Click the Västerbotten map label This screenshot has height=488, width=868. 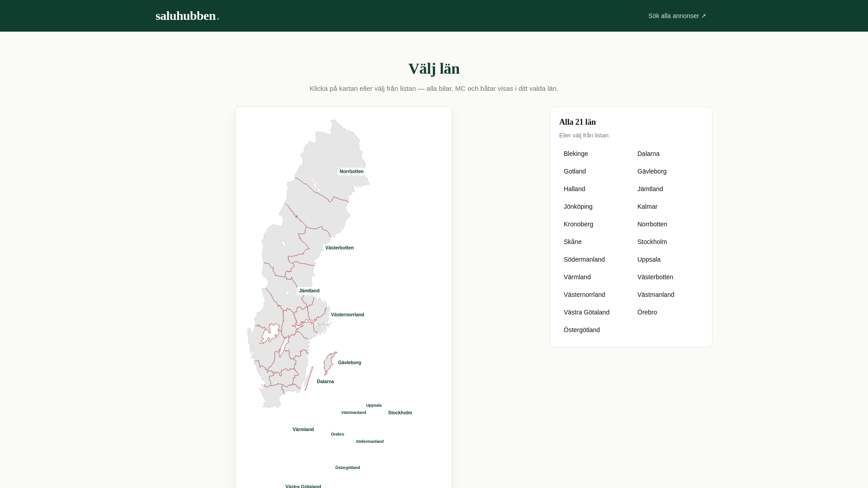(x=340, y=248)
